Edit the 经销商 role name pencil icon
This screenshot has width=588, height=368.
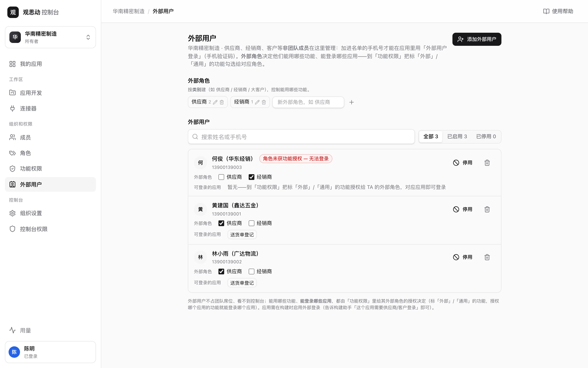point(257,102)
